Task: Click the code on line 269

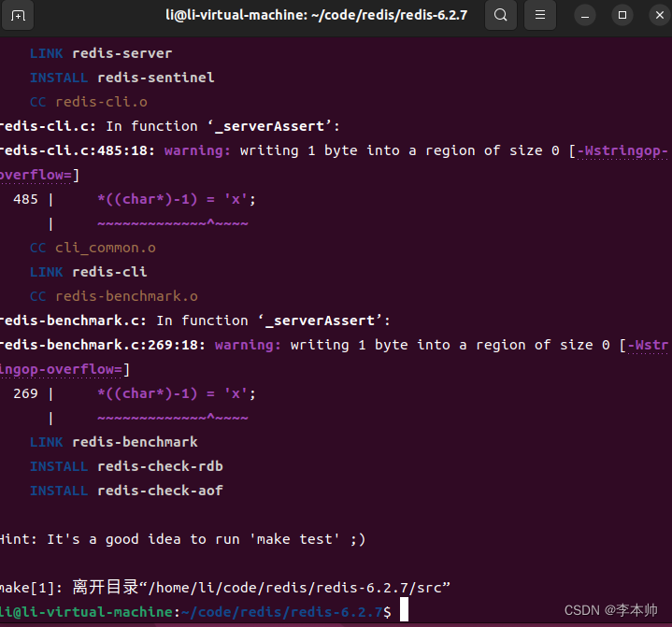Action: click(x=176, y=393)
